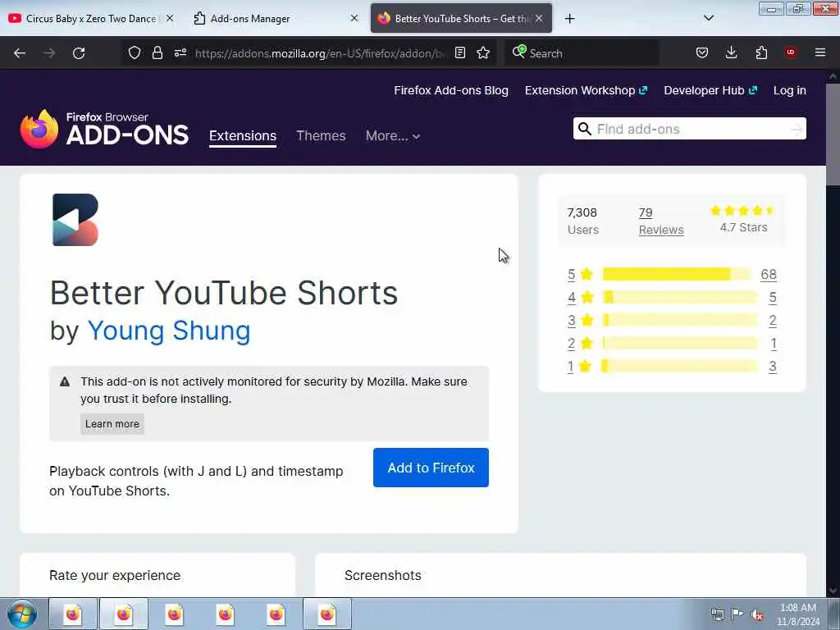Open the Action Center flag tray icon

click(x=737, y=614)
